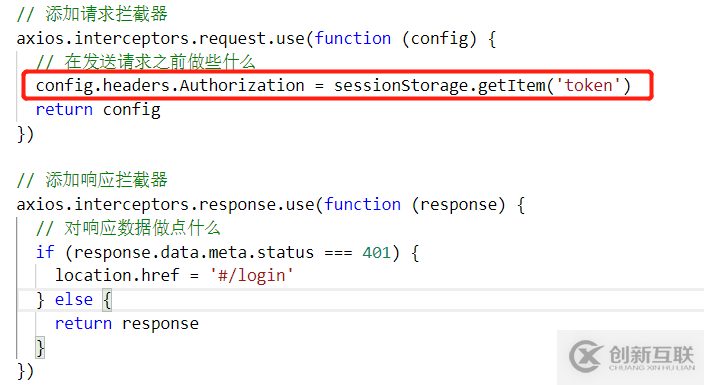
Task: Click axios.interceptors.request.use text
Action: coord(161,39)
